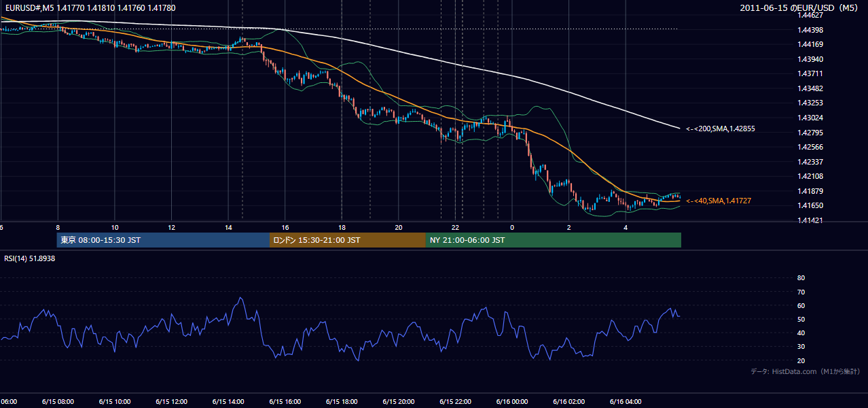Image resolution: width=868 pixels, height=408 pixels.
Task: Click the 40 SMA 1.41727 label
Action: point(719,201)
